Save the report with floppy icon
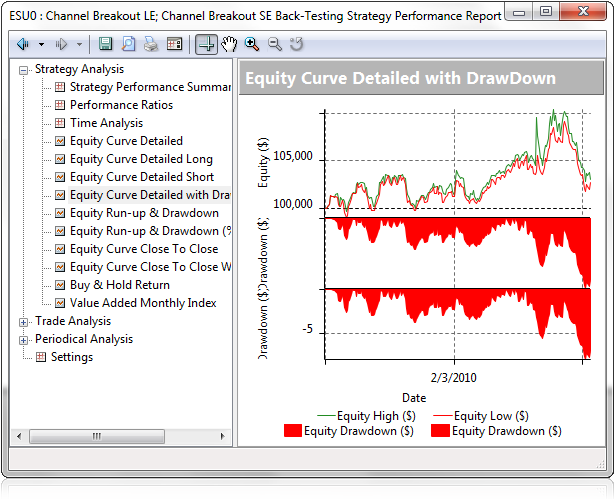616x499 pixels. pyautogui.click(x=105, y=44)
